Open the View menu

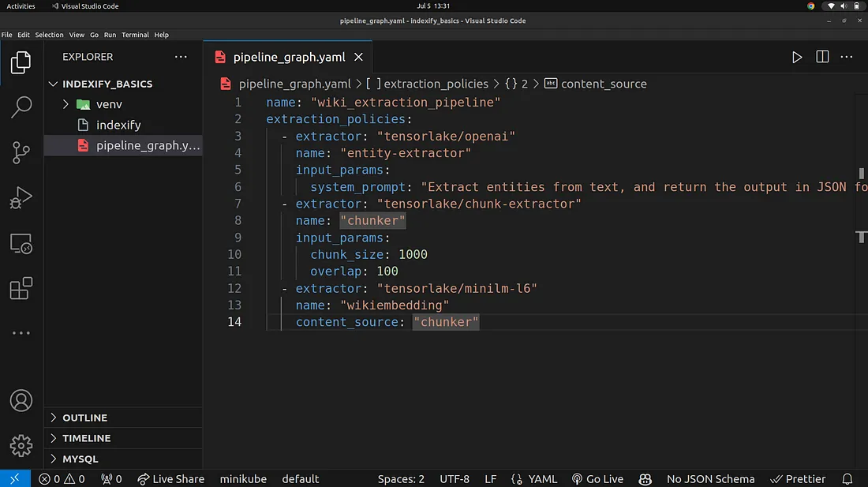click(77, 35)
